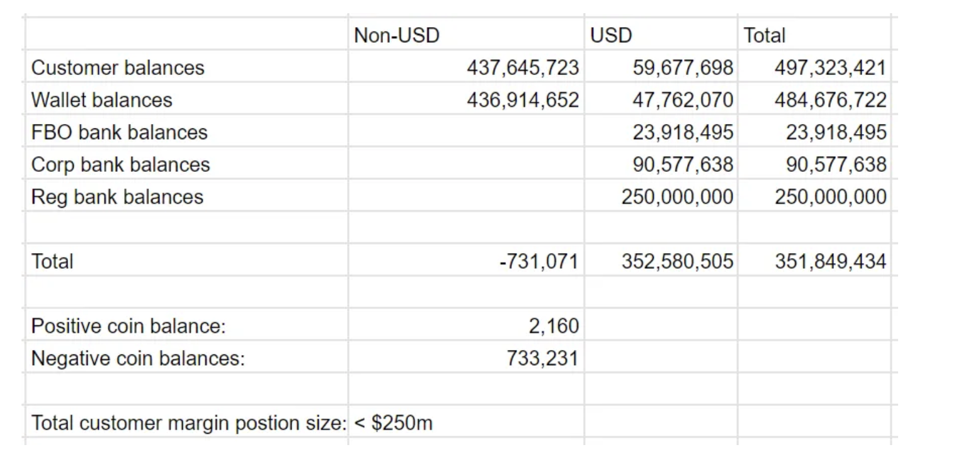Select the FBO bank balances label cell

pyautogui.click(x=186, y=132)
